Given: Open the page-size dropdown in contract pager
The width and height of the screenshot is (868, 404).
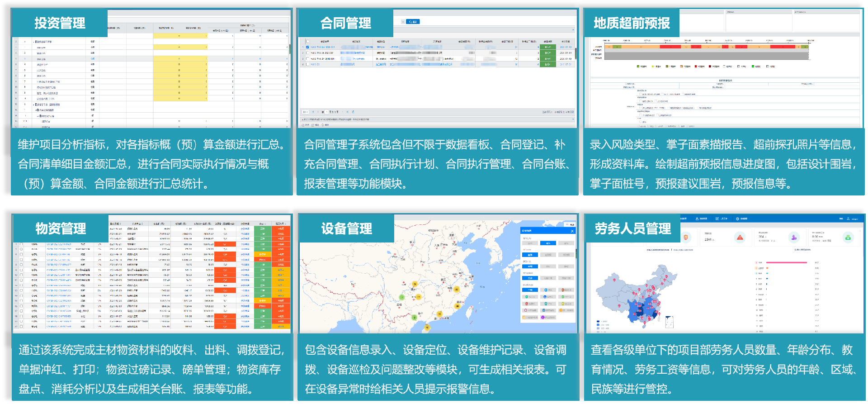Looking at the screenshot, I should (306, 112).
